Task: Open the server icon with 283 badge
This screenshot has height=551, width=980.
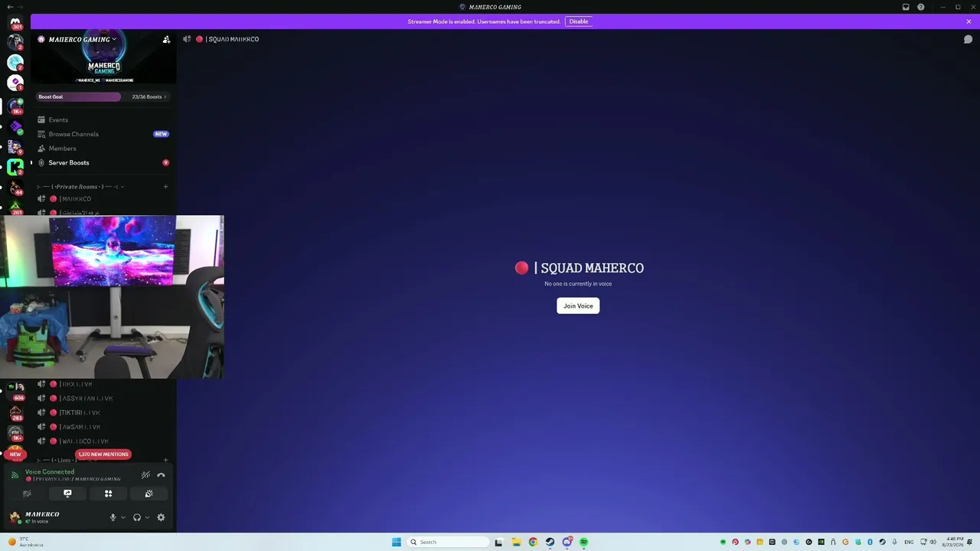Action: pyautogui.click(x=16, y=412)
